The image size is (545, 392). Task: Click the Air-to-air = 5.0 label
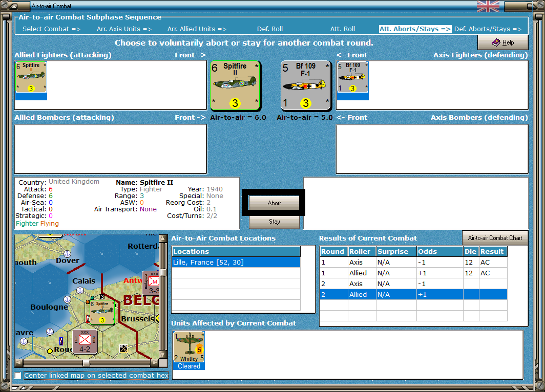305,118
